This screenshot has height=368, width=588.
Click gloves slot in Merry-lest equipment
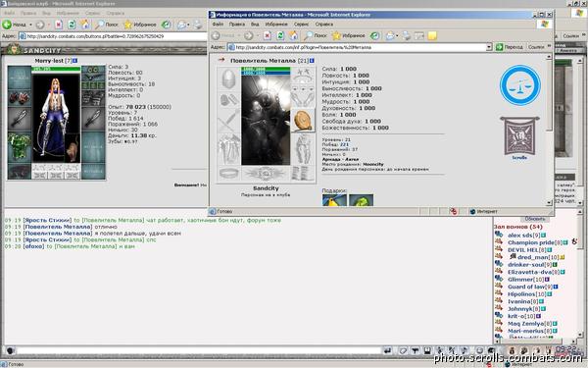(20, 97)
